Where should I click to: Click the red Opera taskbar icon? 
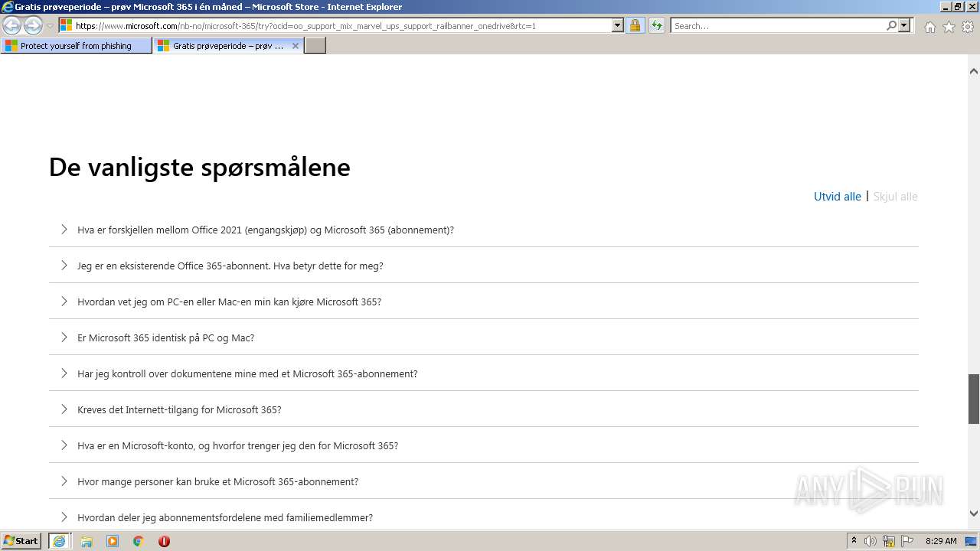(x=164, y=541)
